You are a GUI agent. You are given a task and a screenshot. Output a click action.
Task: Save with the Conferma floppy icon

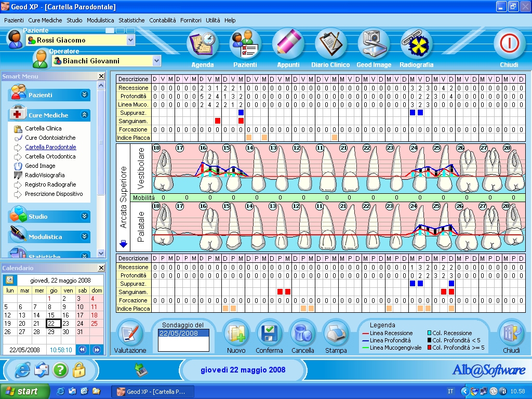pyautogui.click(x=270, y=333)
